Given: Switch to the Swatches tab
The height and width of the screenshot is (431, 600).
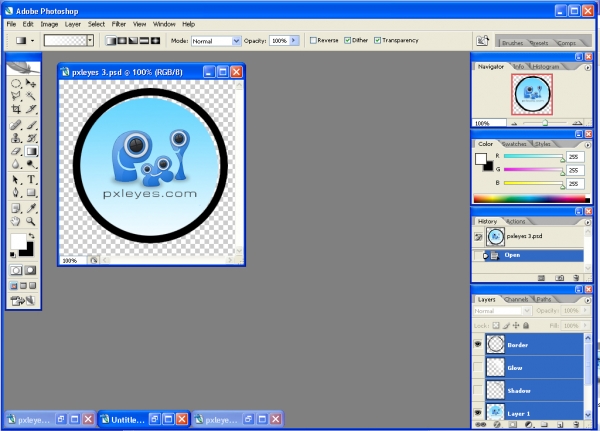Looking at the screenshot, I should 514,144.
